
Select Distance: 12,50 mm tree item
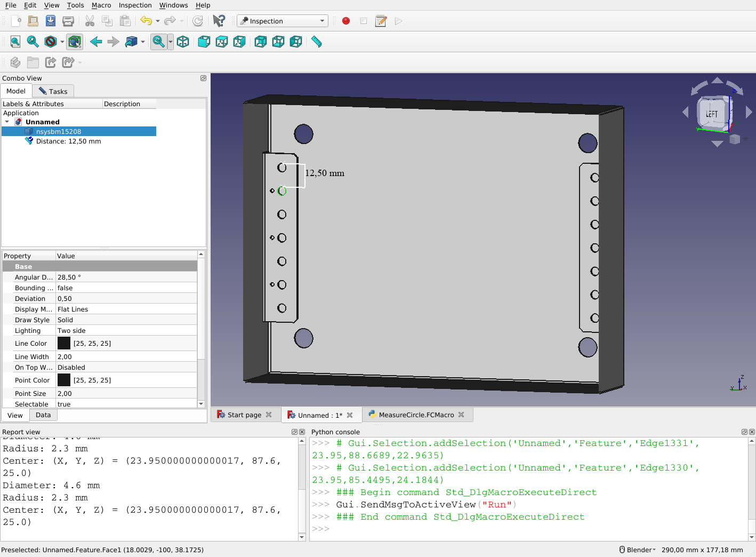[x=68, y=141]
